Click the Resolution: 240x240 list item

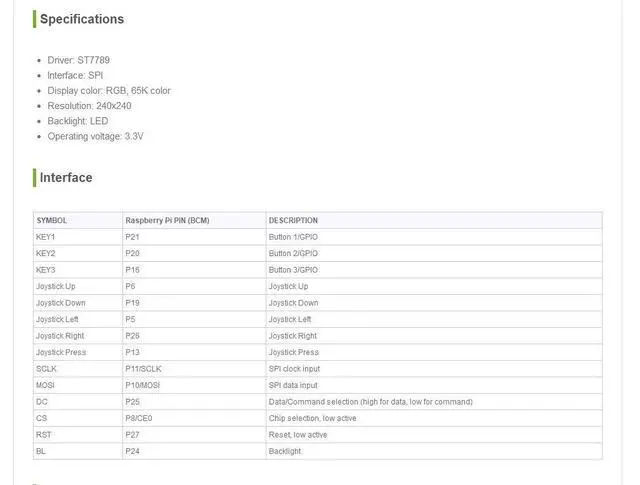(x=89, y=106)
